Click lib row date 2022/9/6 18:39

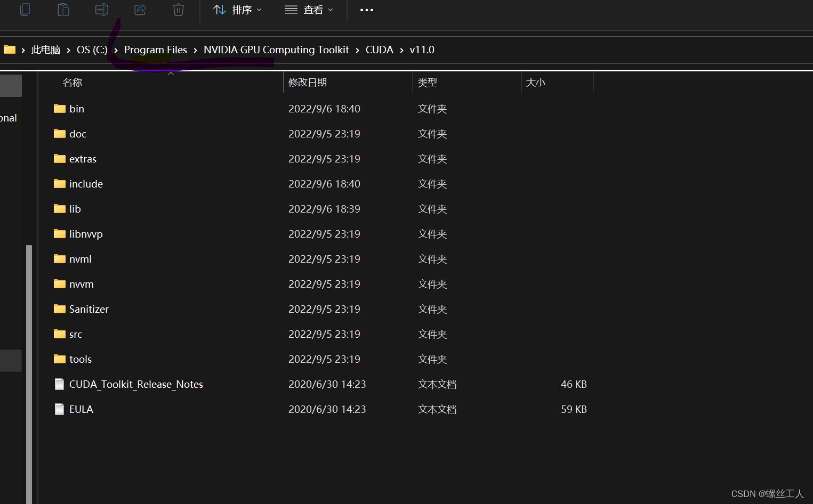pyautogui.click(x=324, y=209)
